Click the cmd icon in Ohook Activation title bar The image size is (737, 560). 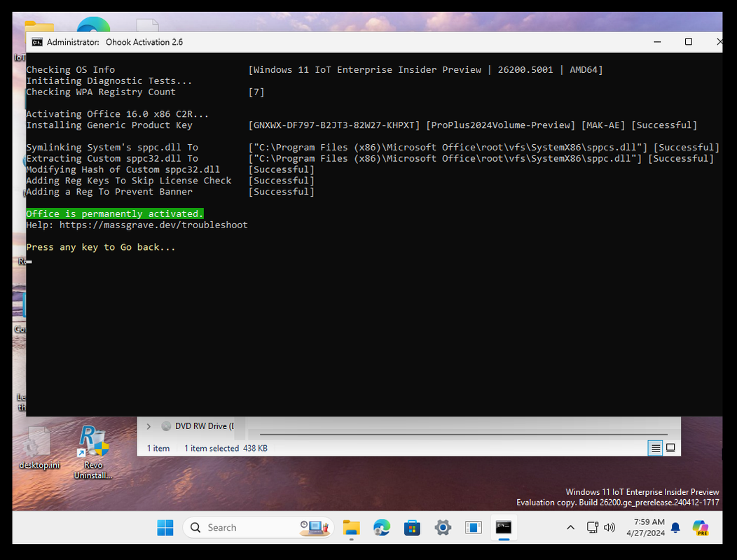tap(37, 42)
